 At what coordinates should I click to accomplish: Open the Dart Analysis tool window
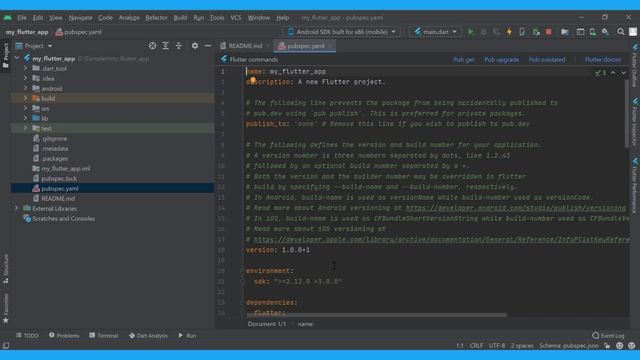[x=148, y=336]
